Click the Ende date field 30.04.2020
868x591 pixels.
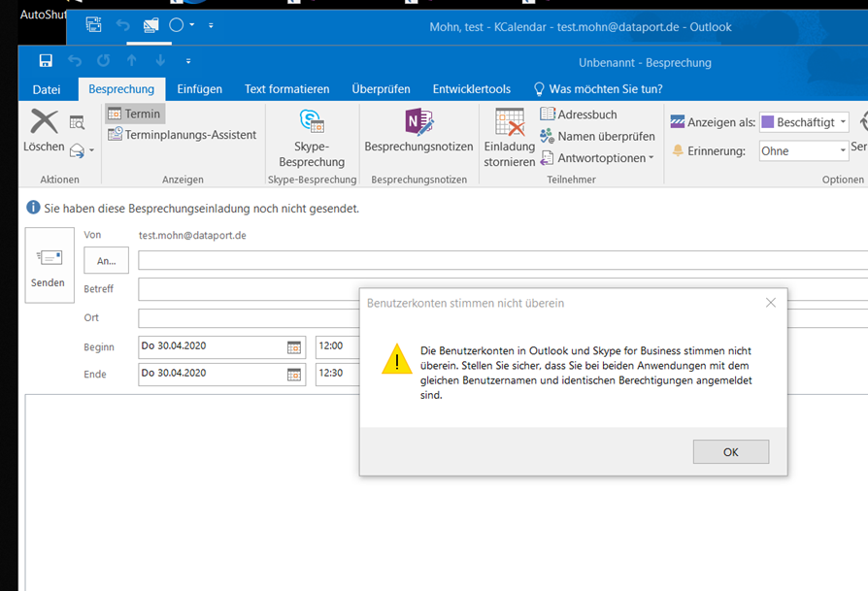click(x=212, y=374)
